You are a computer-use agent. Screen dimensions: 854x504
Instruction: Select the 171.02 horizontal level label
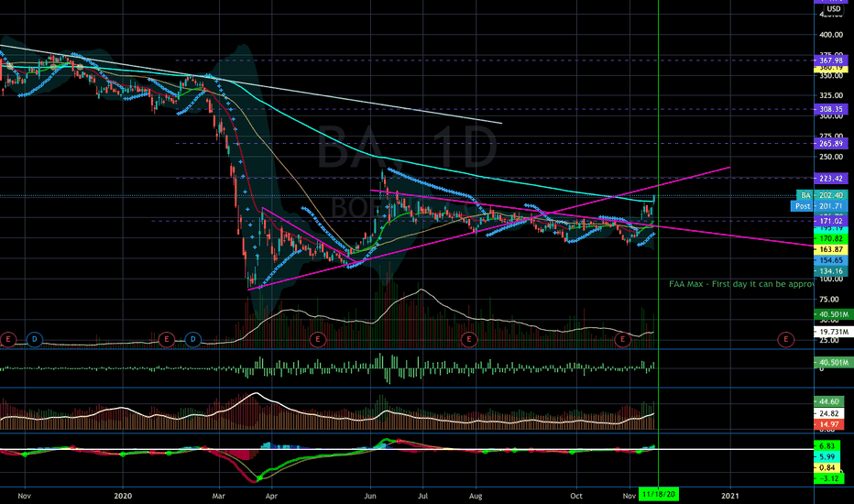pyautogui.click(x=830, y=221)
